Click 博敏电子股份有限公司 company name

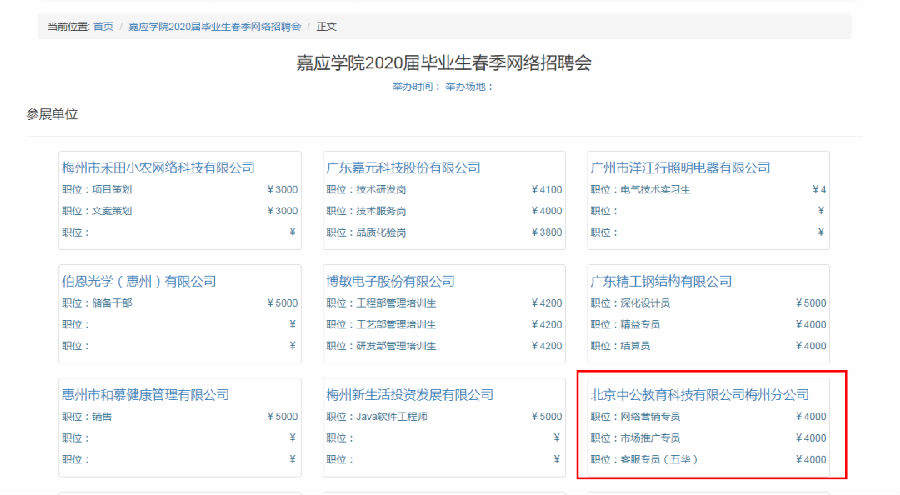click(390, 281)
